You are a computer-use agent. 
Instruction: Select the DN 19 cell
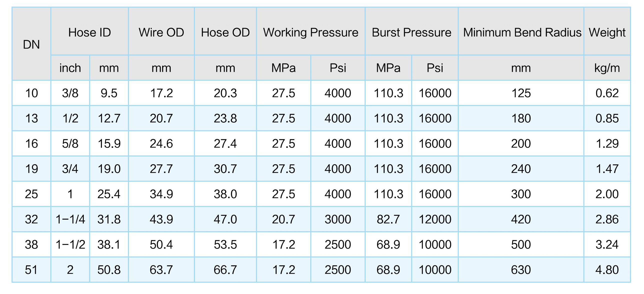(31, 169)
